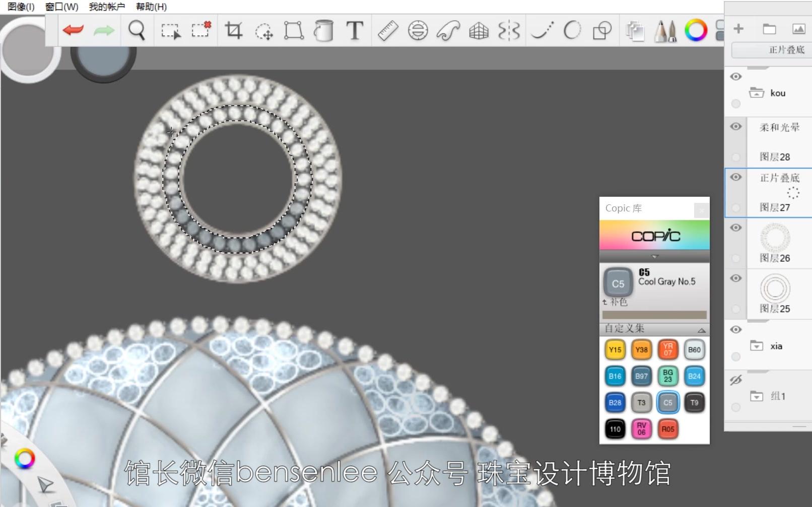Viewport: 812px width, 507px height.
Task: Toggle the Ellipse guide tool
Action: coord(418,31)
